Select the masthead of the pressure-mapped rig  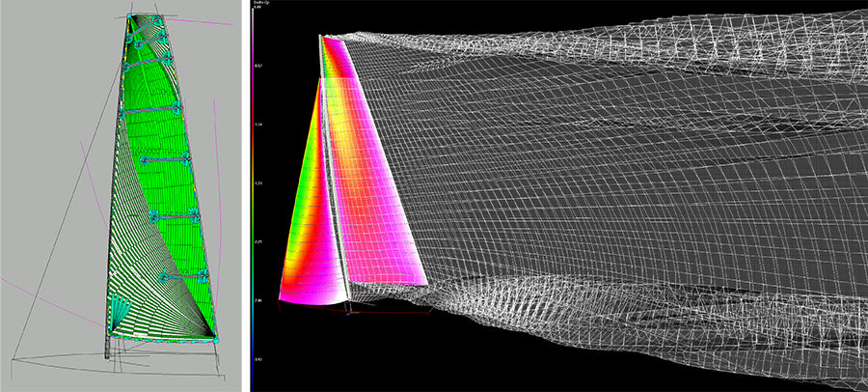[x=322, y=37]
